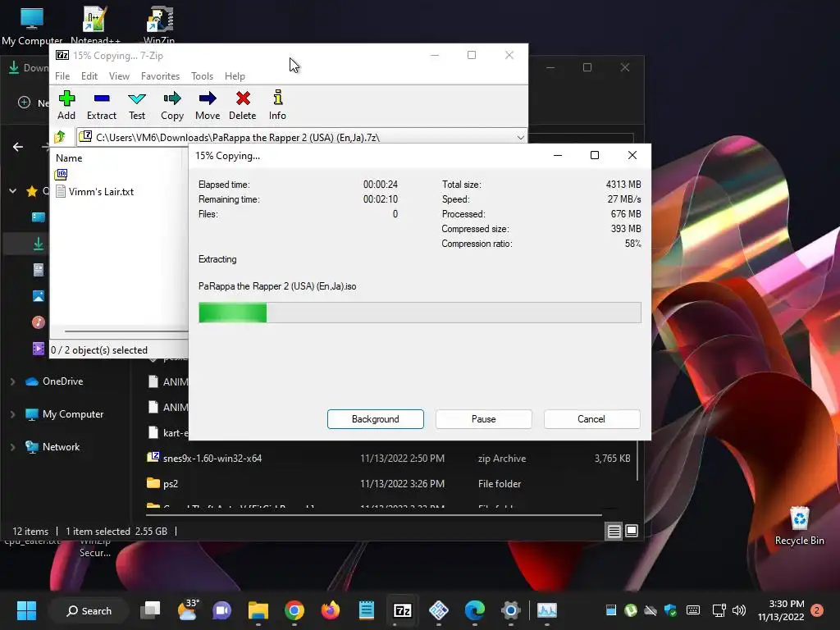Open volume control in system tray

(739, 610)
